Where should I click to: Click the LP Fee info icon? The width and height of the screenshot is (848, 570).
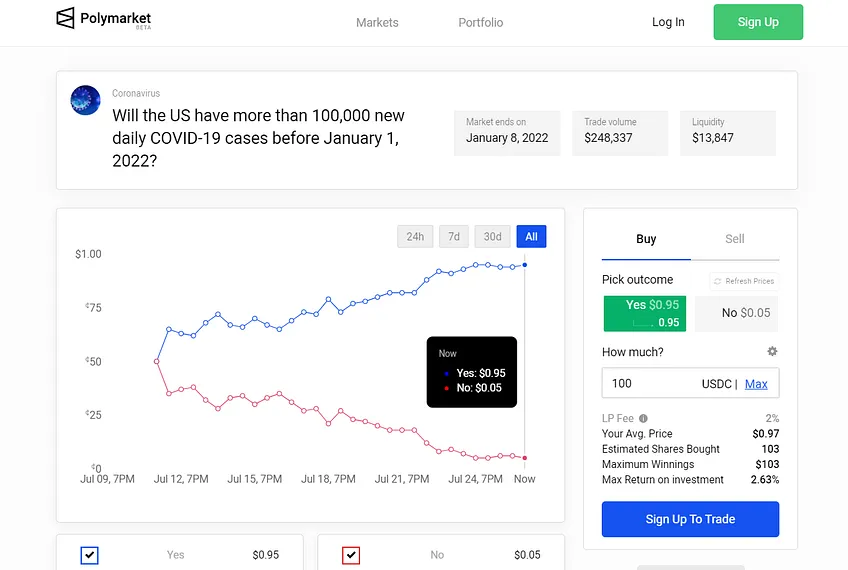tap(643, 418)
